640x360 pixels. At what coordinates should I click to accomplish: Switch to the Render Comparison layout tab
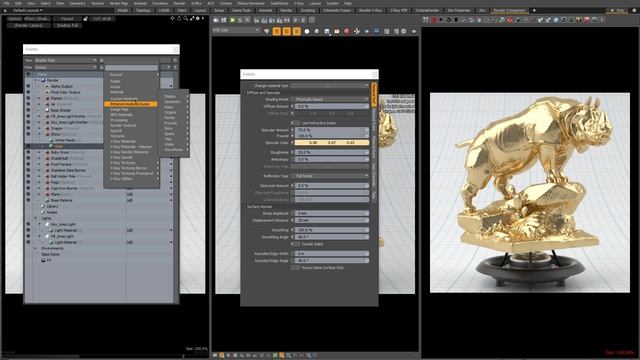click(509, 10)
